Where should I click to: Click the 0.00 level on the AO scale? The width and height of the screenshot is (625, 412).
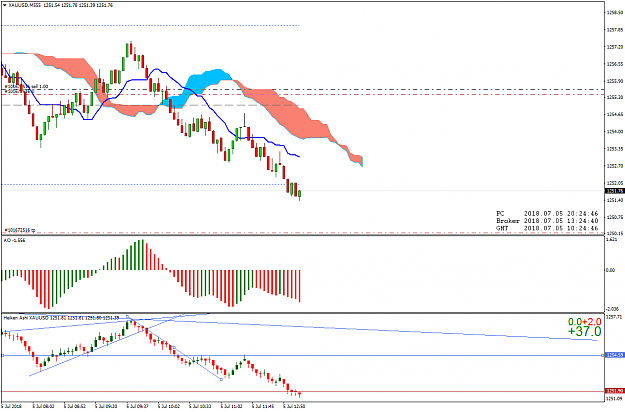(x=611, y=270)
